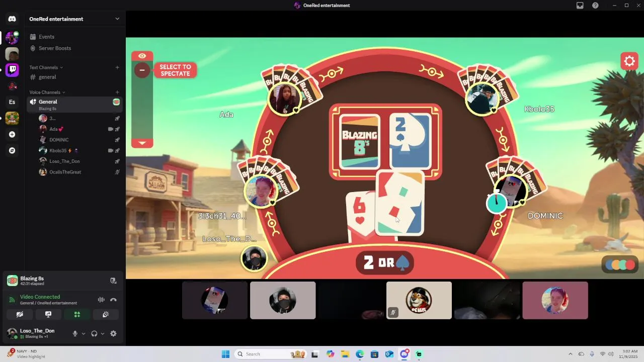Click the red minus spectate button
Image resolution: width=644 pixels, height=362 pixels.
pyautogui.click(x=142, y=70)
